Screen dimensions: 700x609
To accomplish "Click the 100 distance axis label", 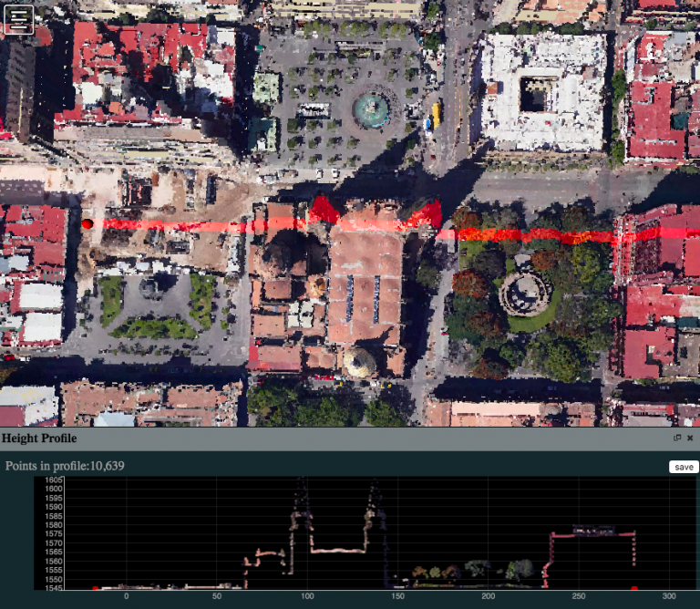I will (x=307, y=596).
